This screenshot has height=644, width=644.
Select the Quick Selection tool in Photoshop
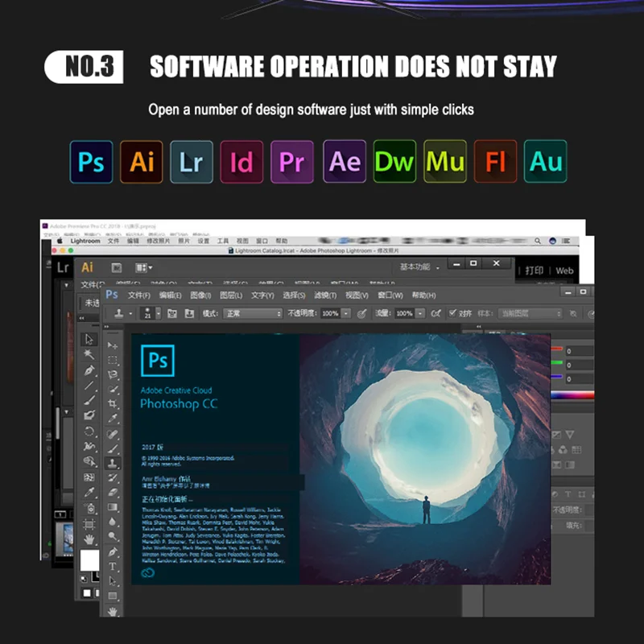coord(113,389)
